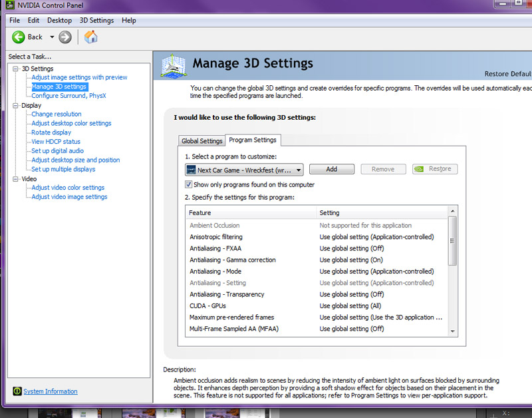Select 'Maximum pre-rendered frames' row
The image size is (532, 418).
point(317,317)
